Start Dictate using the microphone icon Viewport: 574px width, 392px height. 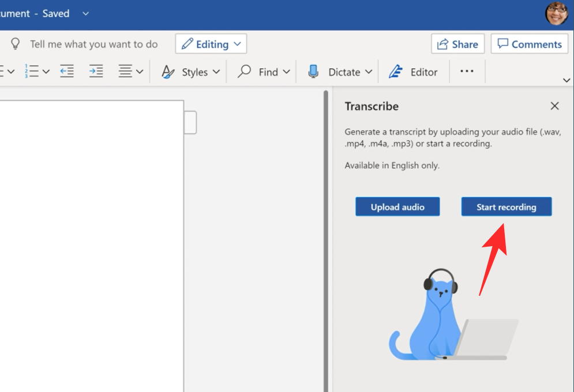(x=313, y=71)
